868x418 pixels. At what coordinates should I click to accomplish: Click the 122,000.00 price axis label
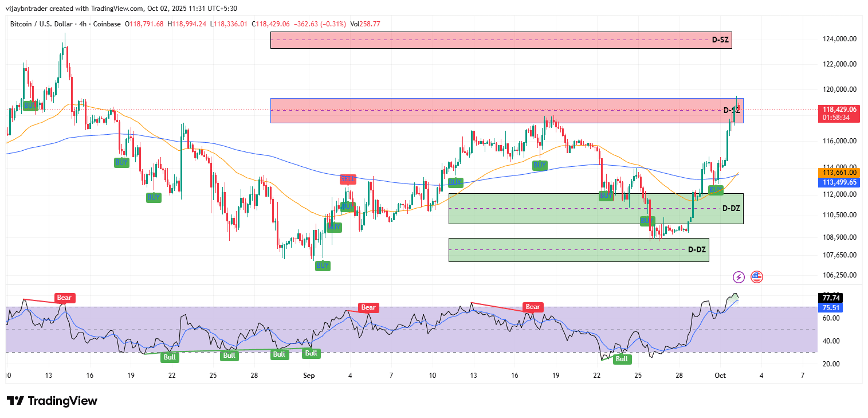tap(840, 64)
